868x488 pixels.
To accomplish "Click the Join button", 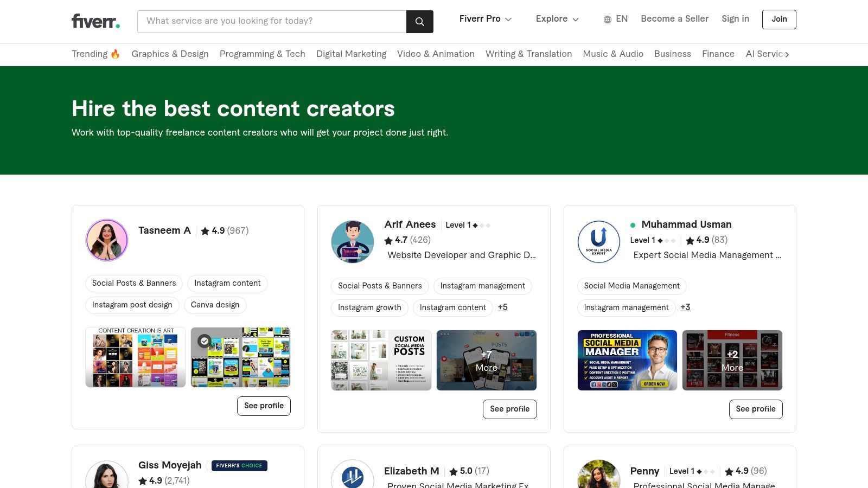I will click(779, 19).
